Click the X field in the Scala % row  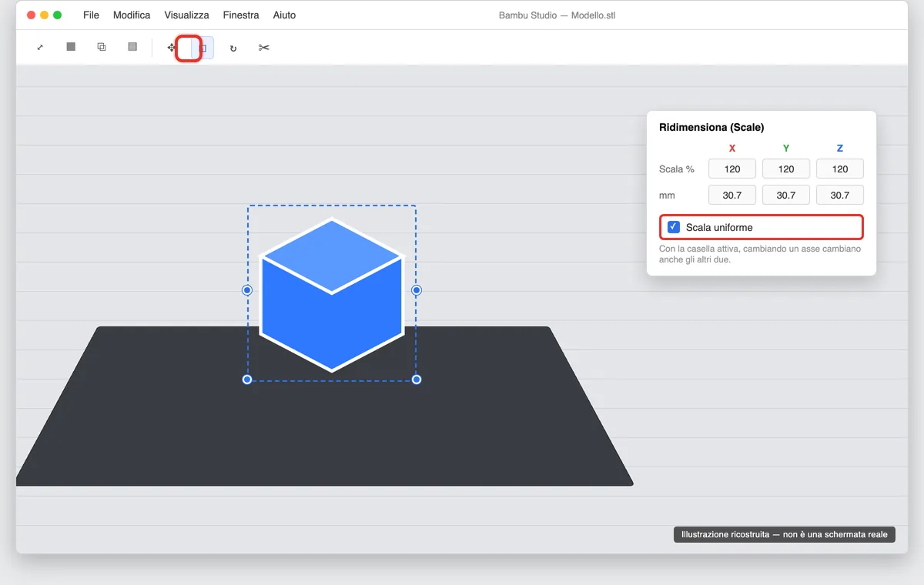point(732,169)
